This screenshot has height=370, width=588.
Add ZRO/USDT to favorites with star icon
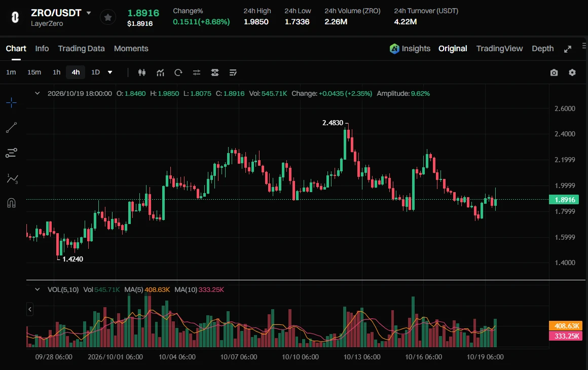tap(107, 17)
